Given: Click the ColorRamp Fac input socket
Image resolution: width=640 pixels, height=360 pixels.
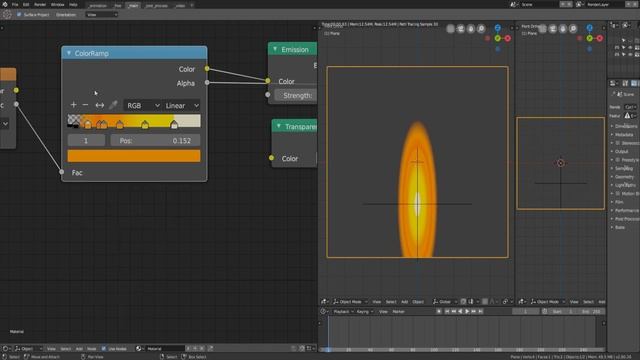Looking at the screenshot, I should pyautogui.click(x=62, y=172).
